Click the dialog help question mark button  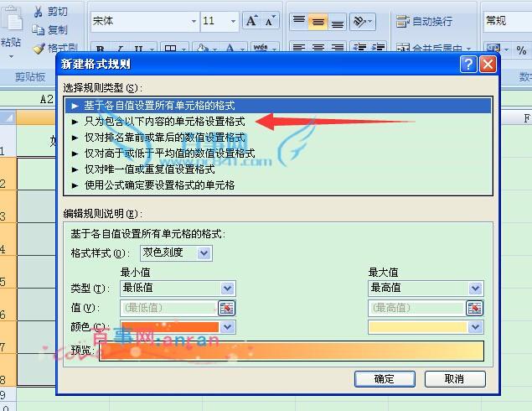pos(468,65)
